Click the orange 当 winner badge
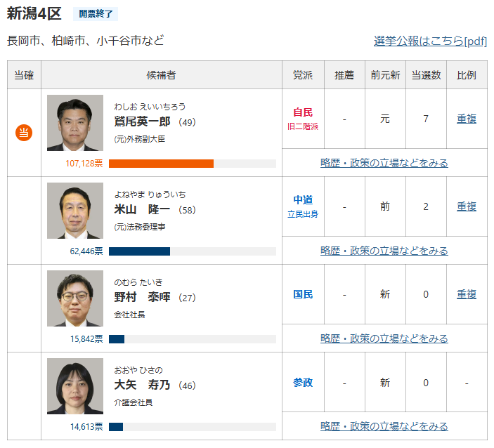This screenshot has width=494, height=448. tap(24, 133)
